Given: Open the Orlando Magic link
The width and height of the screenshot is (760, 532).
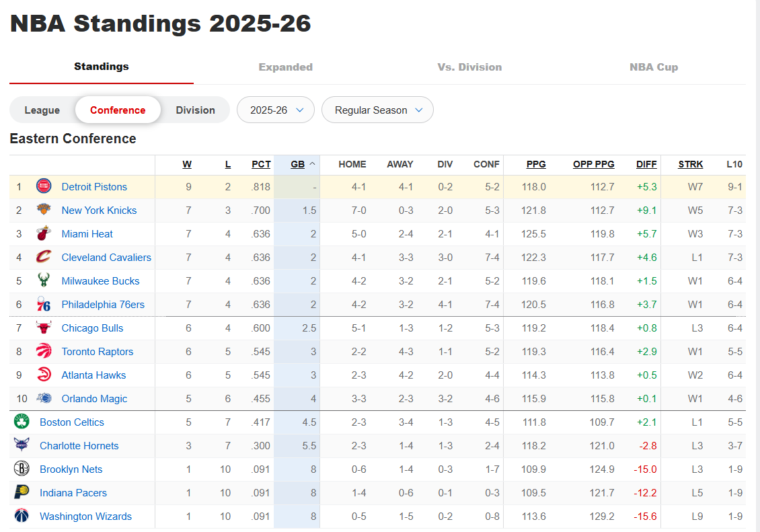Looking at the screenshot, I should pyautogui.click(x=94, y=398).
